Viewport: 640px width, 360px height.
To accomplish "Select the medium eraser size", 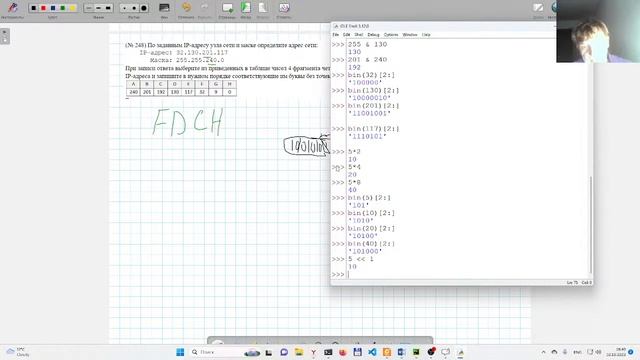I will (x=134, y=8).
